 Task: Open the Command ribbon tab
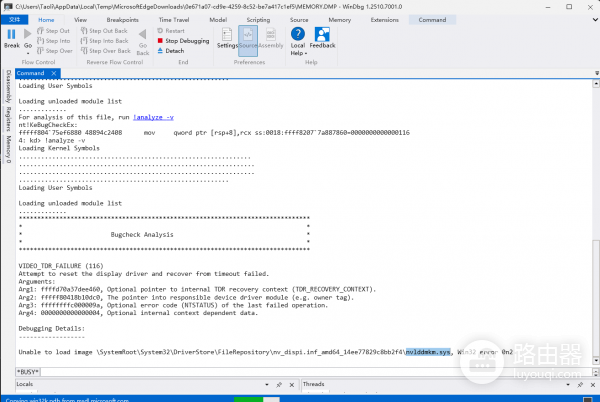click(432, 20)
